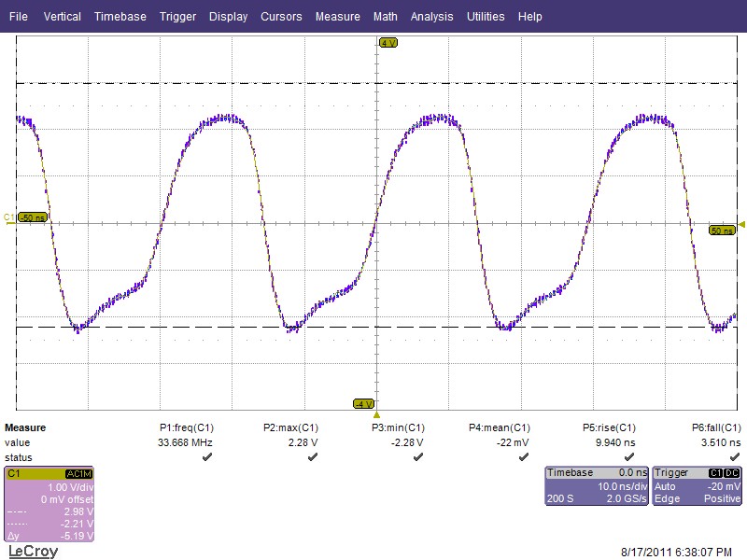Screen dimensions: 747x560
Task: Click the P1:freq(C1) measurement label
Action: coord(187,427)
